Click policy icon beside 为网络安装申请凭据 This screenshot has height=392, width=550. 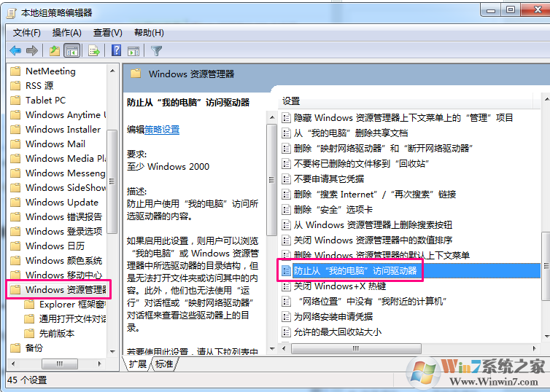(286, 317)
